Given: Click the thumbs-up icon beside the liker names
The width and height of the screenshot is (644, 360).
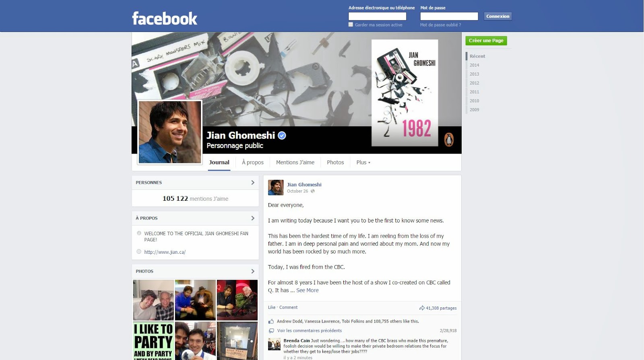Looking at the screenshot, I should coord(271,321).
